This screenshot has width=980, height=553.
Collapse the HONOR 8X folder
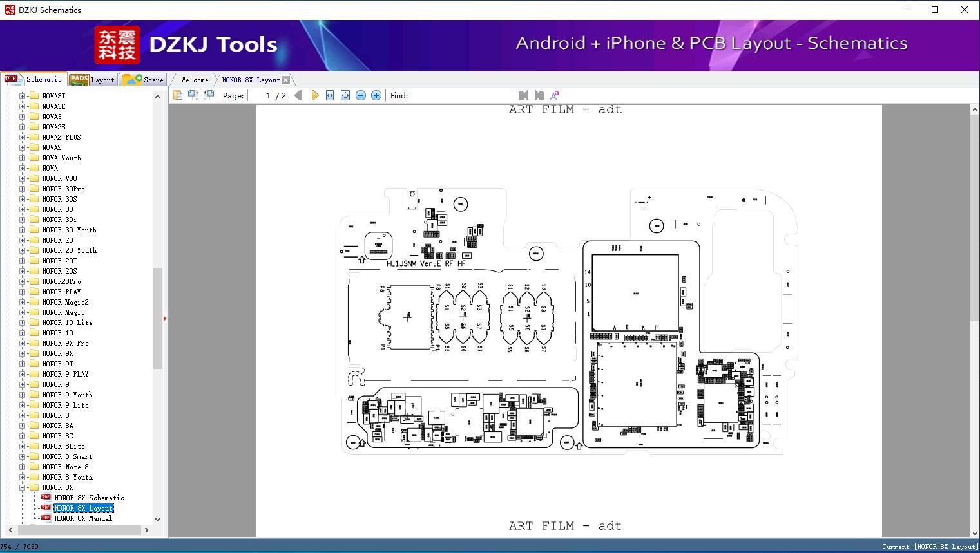tap(23, 487)
